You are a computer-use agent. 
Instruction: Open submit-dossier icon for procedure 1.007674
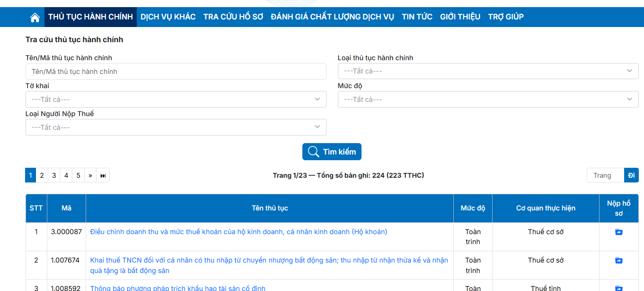(618, 261)
